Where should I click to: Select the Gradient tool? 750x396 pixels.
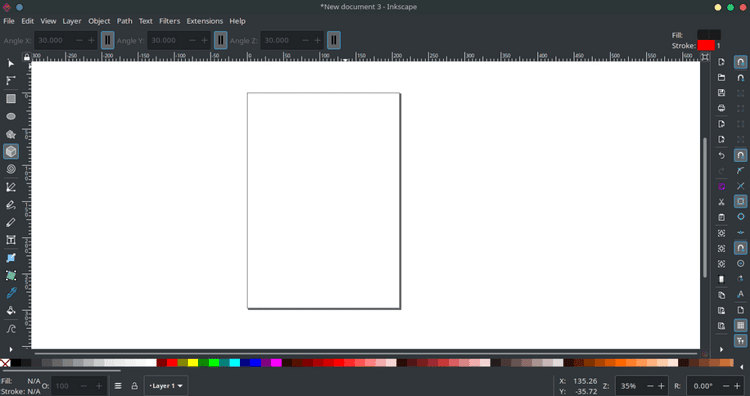pyautogui.click(x=11, y=258)
